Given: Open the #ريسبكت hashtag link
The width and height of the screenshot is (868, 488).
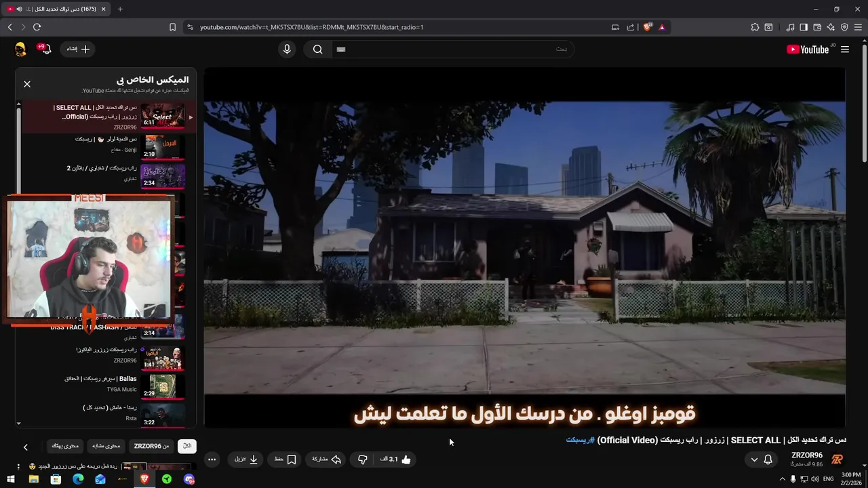Looking at the screenshot, I should point(580,440).
